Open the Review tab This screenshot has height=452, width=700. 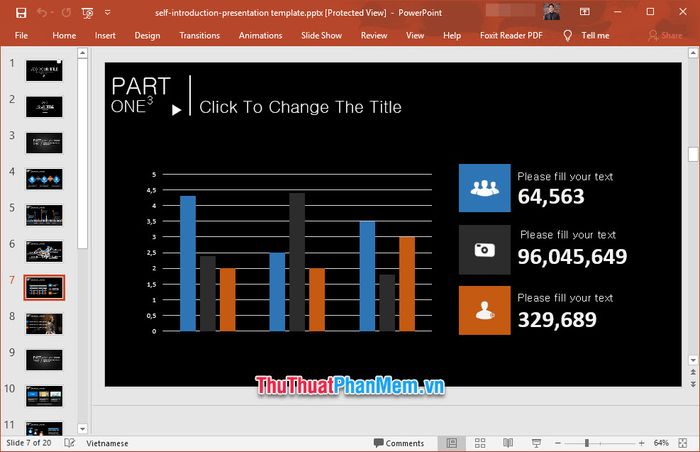click(374, 35)
